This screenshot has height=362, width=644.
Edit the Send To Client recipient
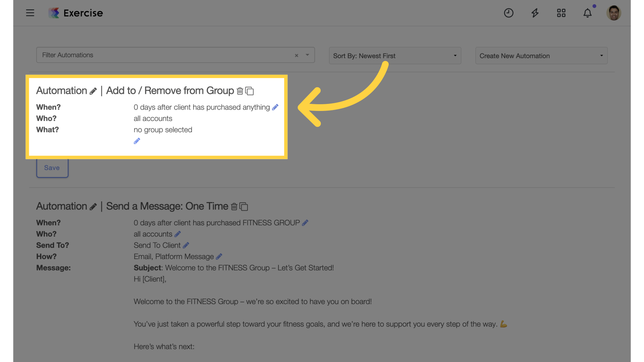[x=186, y=245]
